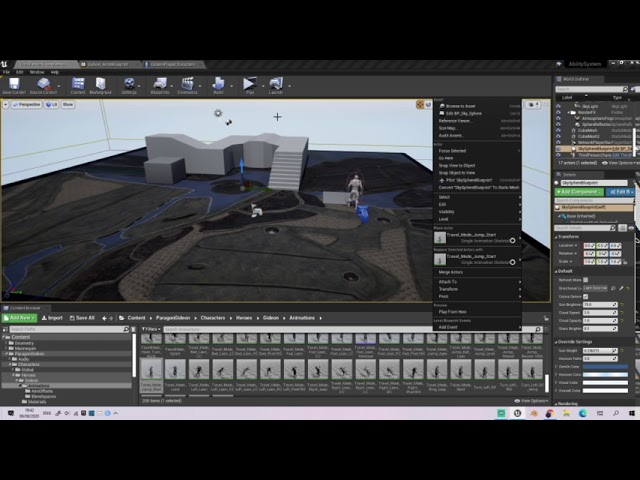Collapse the Override Settings section

click(x=556, y=342)
